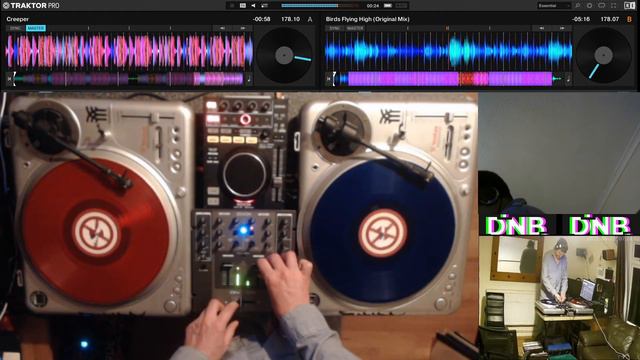Click deck A tempo 178.10
This screenshot has height=360, width=640.
pyautogui.click(x=290, y=19)
